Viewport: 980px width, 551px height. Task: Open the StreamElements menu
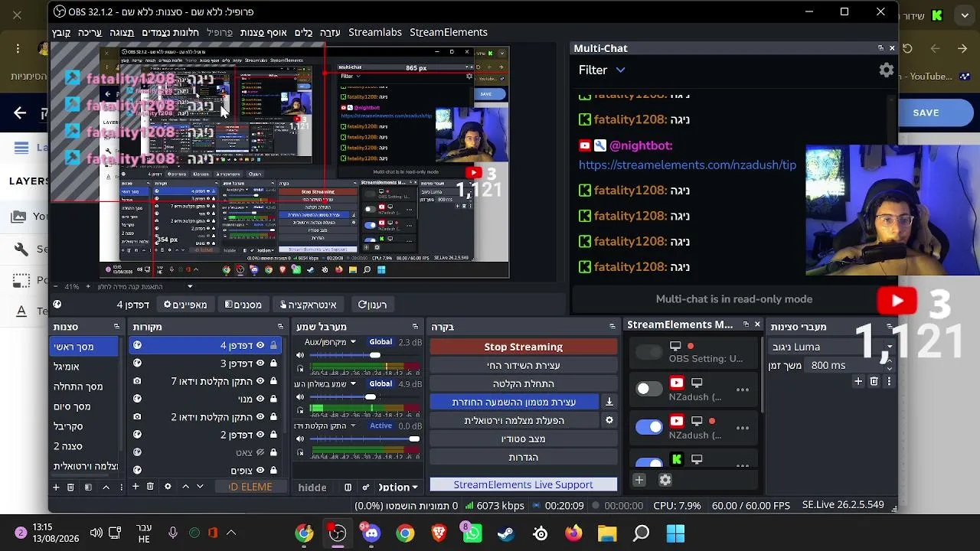449,32
